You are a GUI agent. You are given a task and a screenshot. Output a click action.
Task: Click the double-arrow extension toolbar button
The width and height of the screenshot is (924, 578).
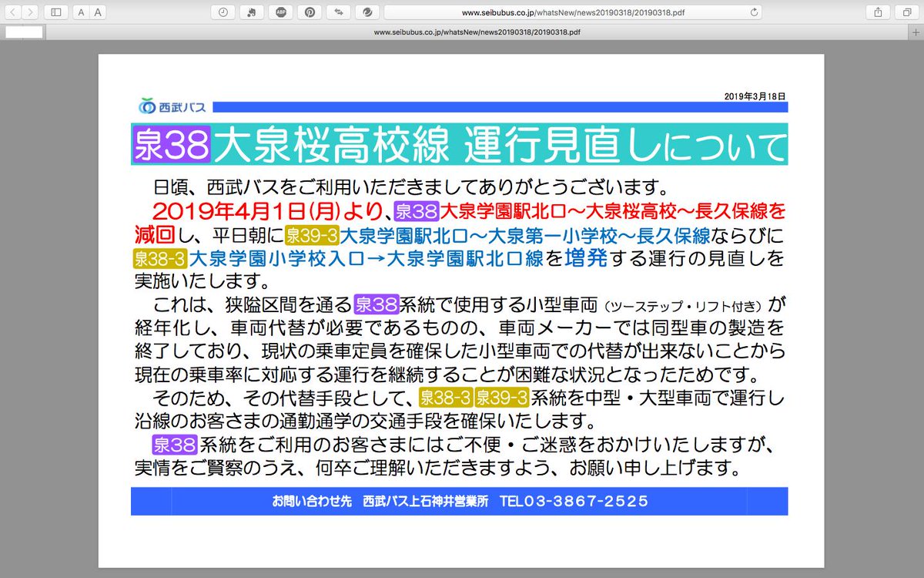pos(339,12)
